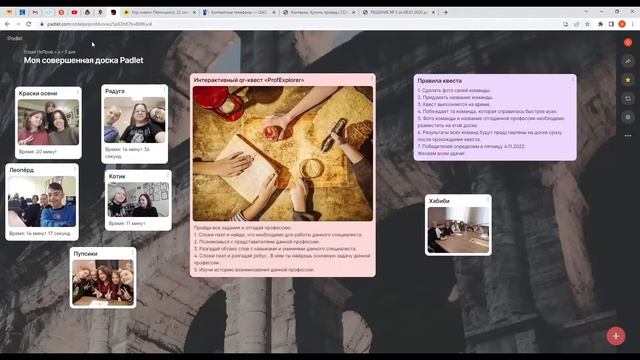Screen dimensions: 640x360
Task: Click the text «Желаем всем удачи!»
Action: (x=441, y=153)
